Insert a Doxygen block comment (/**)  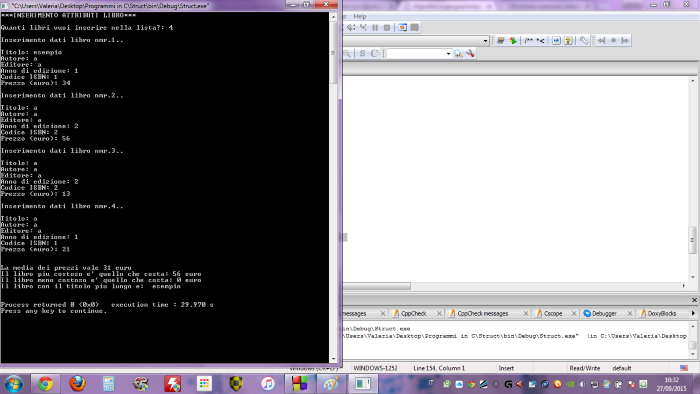pos(529,41)
